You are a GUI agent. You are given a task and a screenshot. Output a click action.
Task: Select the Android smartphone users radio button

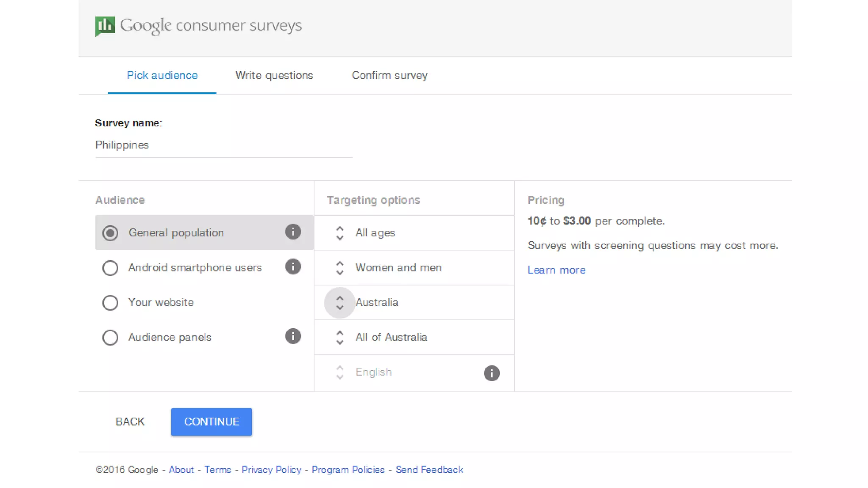pos(110,268)
